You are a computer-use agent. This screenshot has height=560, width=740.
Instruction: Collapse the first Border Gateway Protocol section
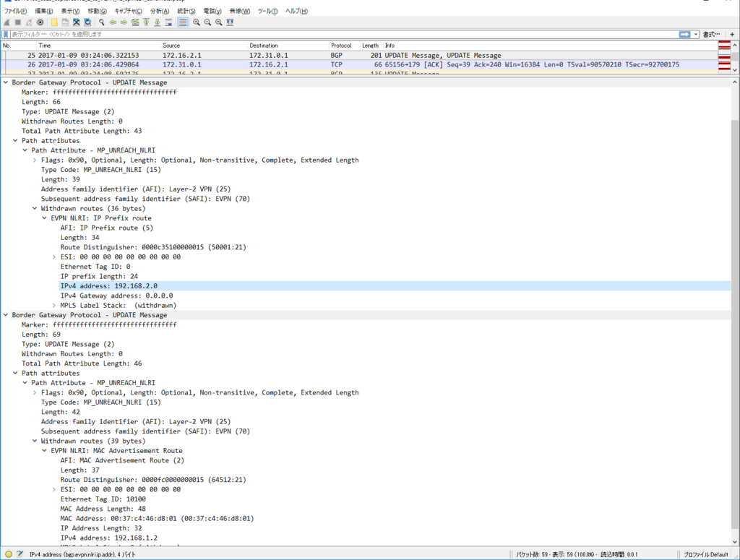click(x=6, y=82)
